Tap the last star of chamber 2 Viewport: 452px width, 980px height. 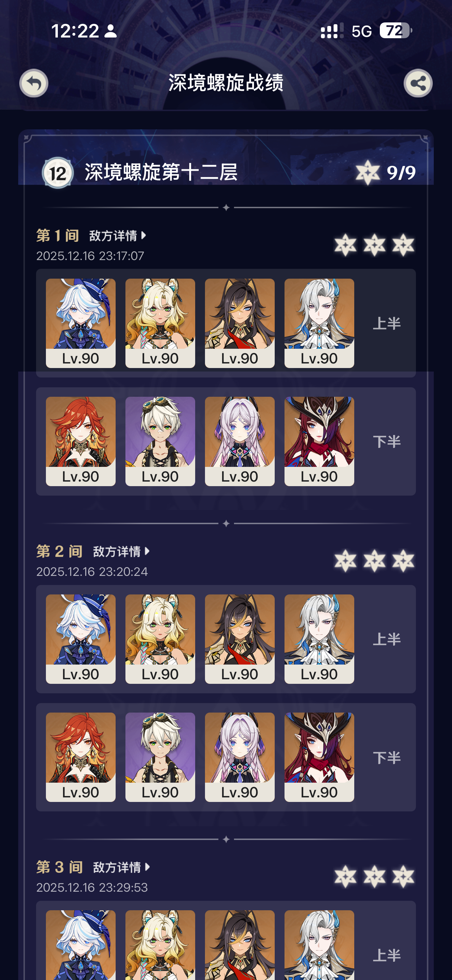[403, 561]
